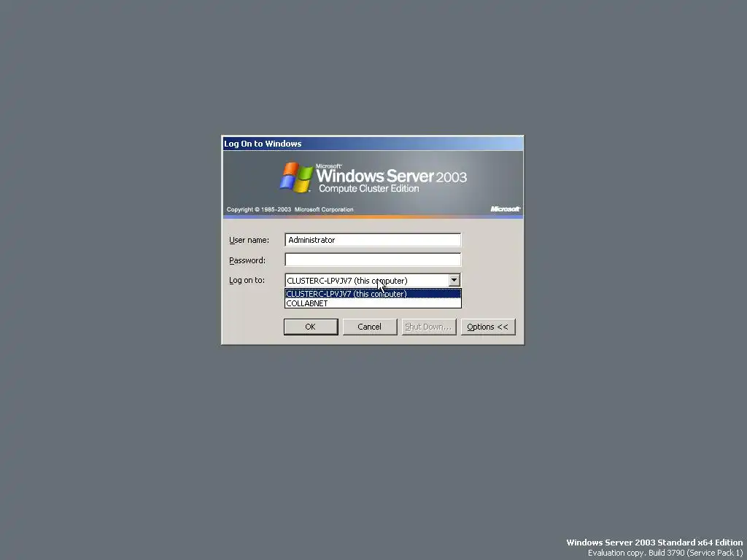Click the User name input field
This screenshot has height=560, width=747.
tap(373, 239)
